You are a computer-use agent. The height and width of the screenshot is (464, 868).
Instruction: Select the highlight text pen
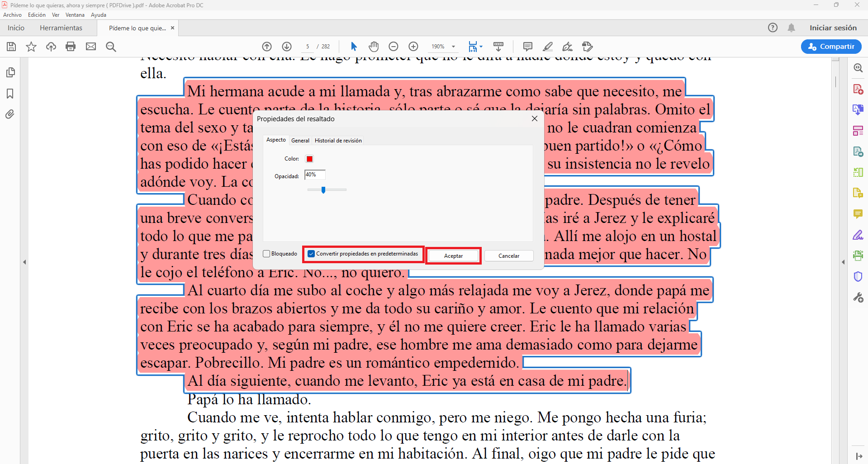(547, 47)
